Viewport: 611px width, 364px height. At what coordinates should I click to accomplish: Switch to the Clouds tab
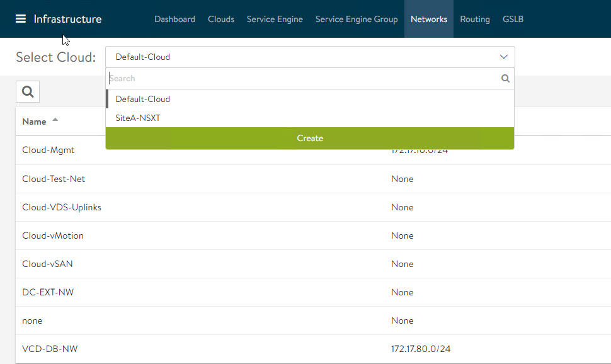(x=221, y=19)
